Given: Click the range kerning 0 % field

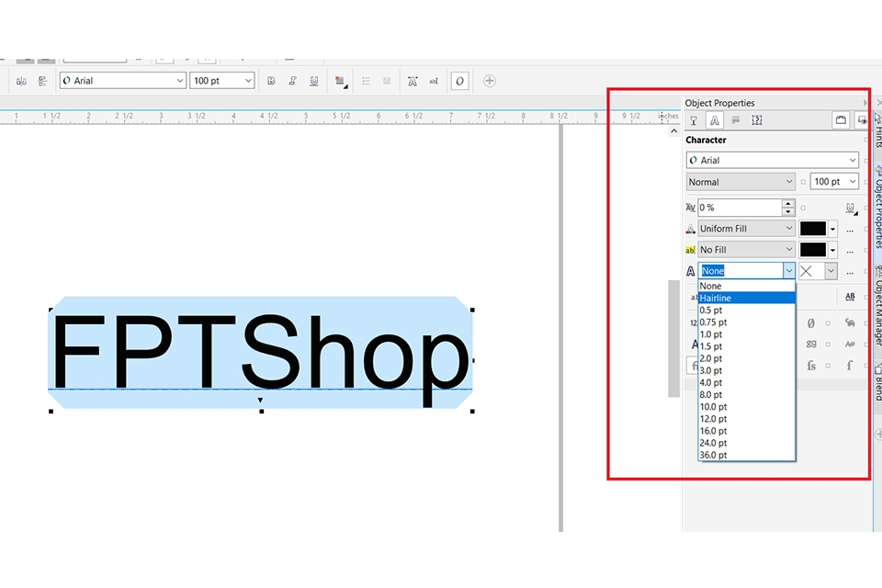Looking at the screenshot, I should [740, 208].
